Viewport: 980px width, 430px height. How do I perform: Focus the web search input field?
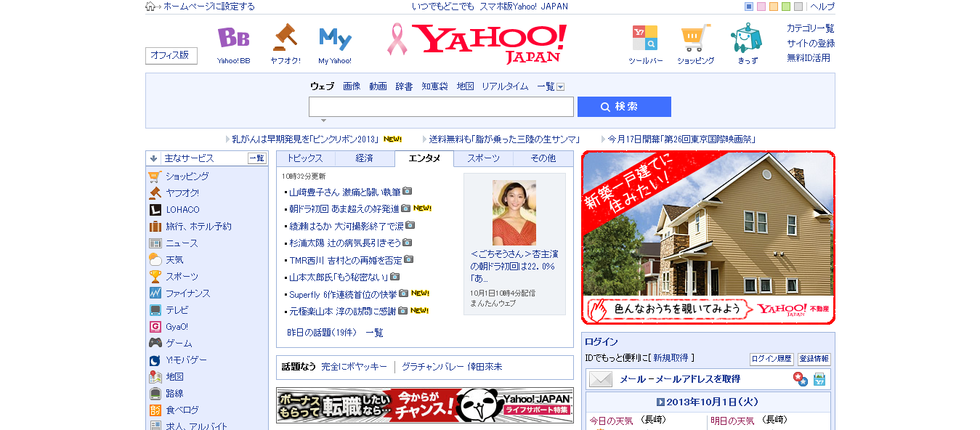tap(441, 107)
